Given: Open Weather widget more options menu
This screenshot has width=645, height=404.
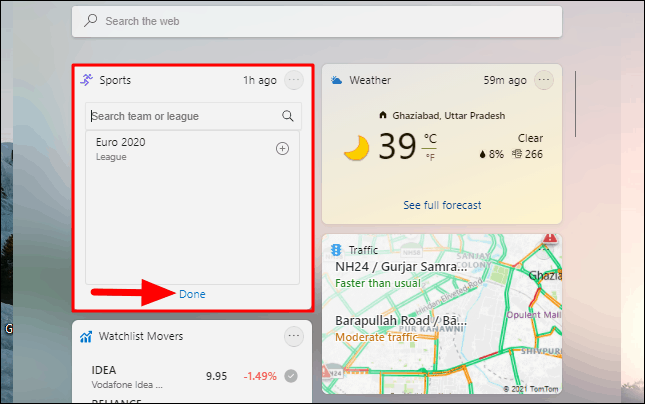Looking at the screenshot, I should coord(544,80).
